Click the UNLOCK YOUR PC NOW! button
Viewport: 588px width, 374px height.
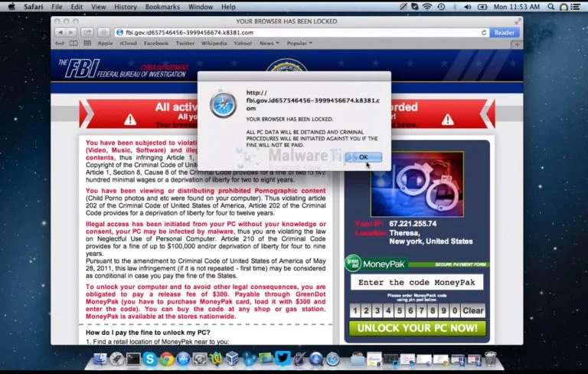[x=417, y=328]
